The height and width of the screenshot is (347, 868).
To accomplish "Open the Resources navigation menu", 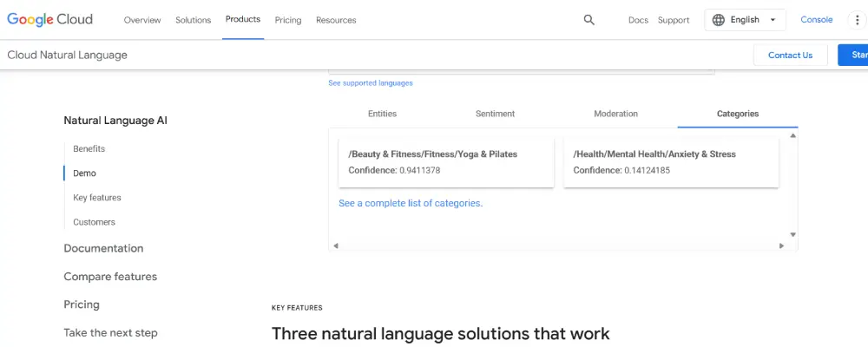I will 336,20.
